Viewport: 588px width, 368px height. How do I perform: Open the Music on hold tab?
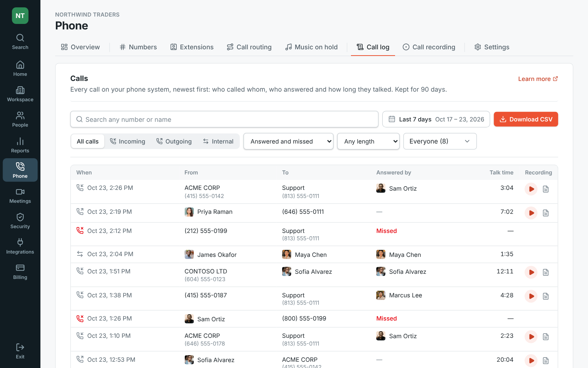(311, 47)
